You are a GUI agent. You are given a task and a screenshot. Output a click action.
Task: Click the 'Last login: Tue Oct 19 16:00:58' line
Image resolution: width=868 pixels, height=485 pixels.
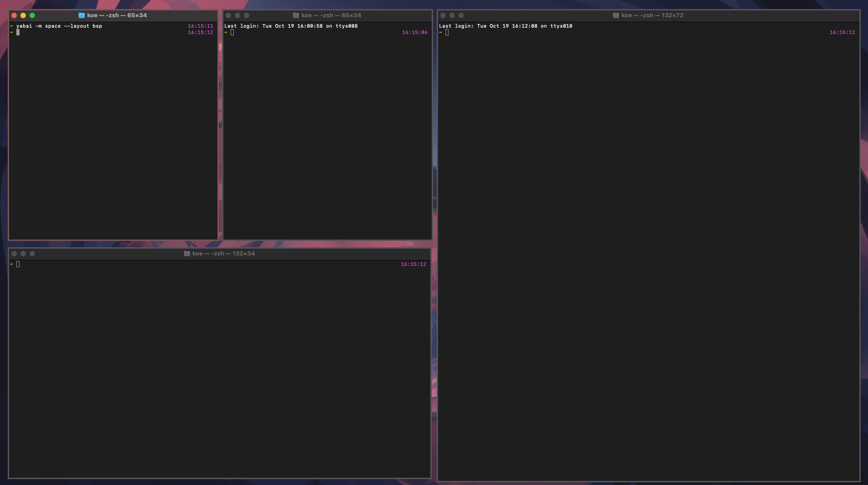(291, 26)
